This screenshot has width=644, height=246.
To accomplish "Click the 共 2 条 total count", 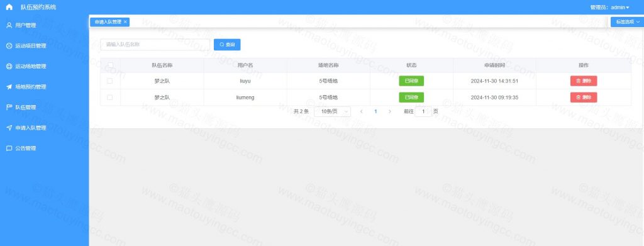I will click(x=301, y=111).
